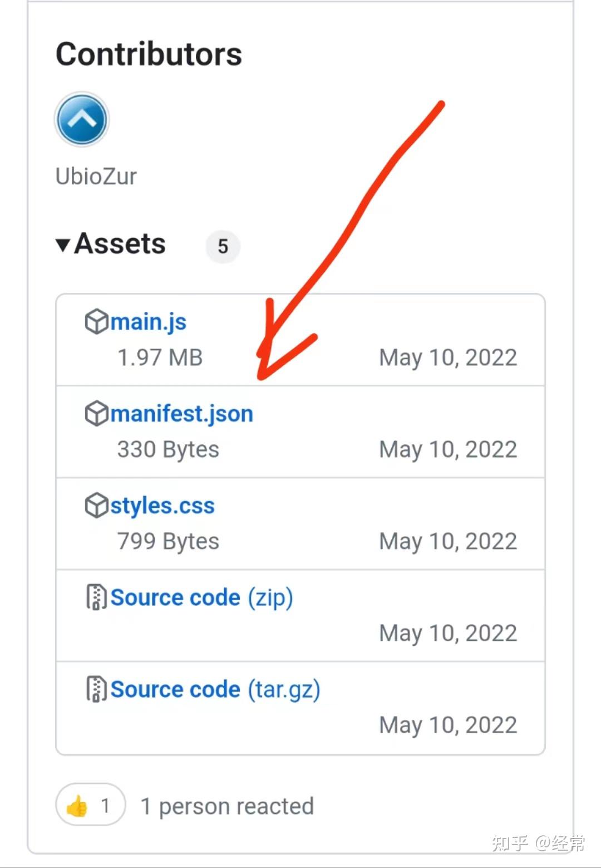The height and width of the screenshot is (868, 601).
Task: Toggle the thumbs-up reaction showing count 1
Action: 90,805
